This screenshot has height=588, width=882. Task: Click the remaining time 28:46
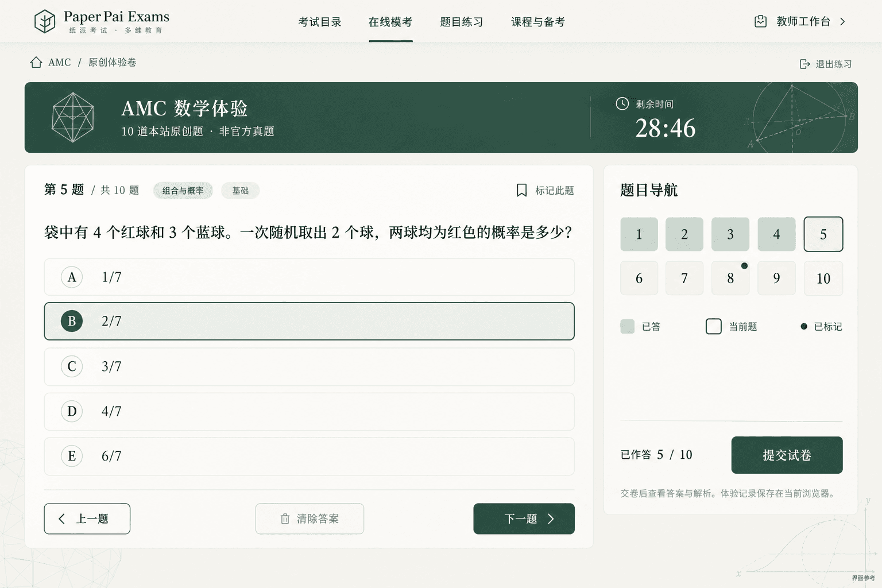tap(665, 128)
